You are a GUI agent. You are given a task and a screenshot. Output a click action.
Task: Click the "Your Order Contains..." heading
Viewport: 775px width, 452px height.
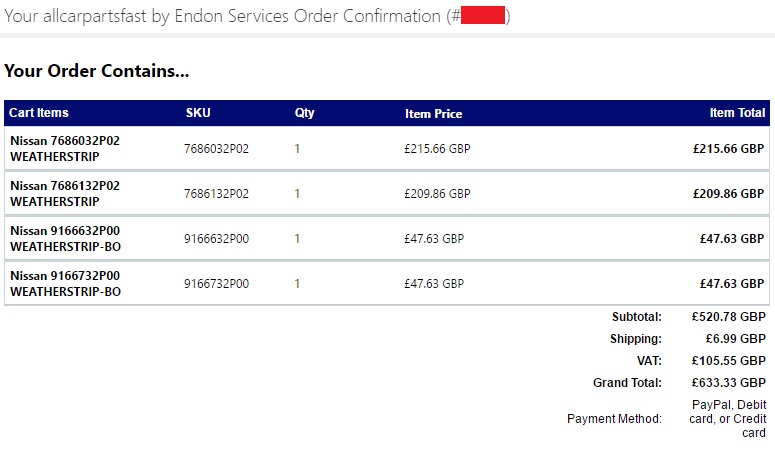tap(97, 71)
